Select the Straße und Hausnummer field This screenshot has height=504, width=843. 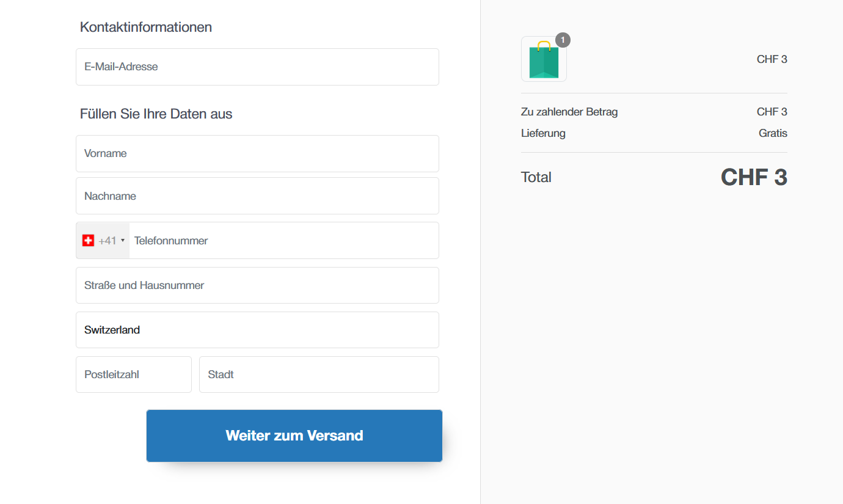pos(257,285)
